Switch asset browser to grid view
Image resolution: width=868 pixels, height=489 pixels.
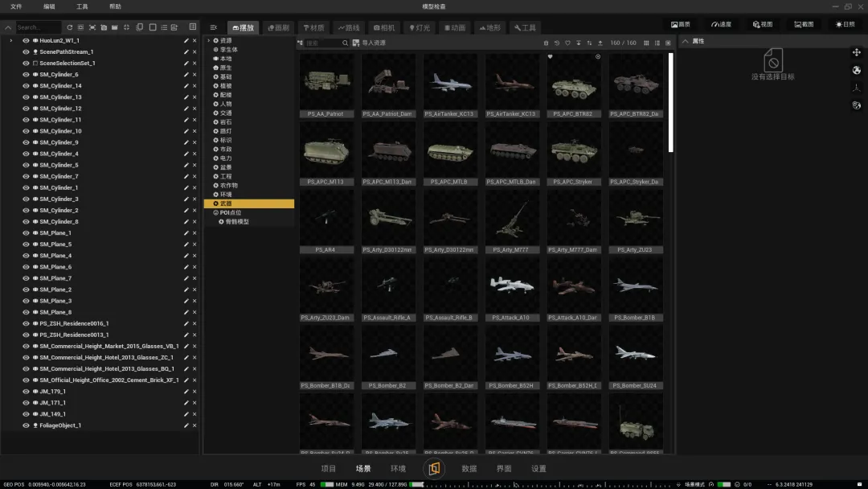(x=646, y=43)
